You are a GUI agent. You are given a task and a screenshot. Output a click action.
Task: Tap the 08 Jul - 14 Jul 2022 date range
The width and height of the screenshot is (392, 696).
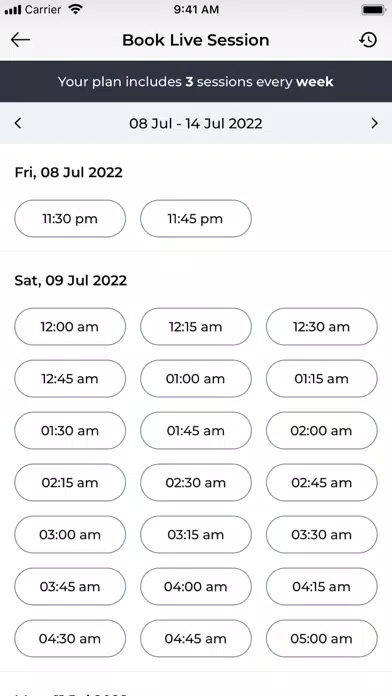pos(196,123)
